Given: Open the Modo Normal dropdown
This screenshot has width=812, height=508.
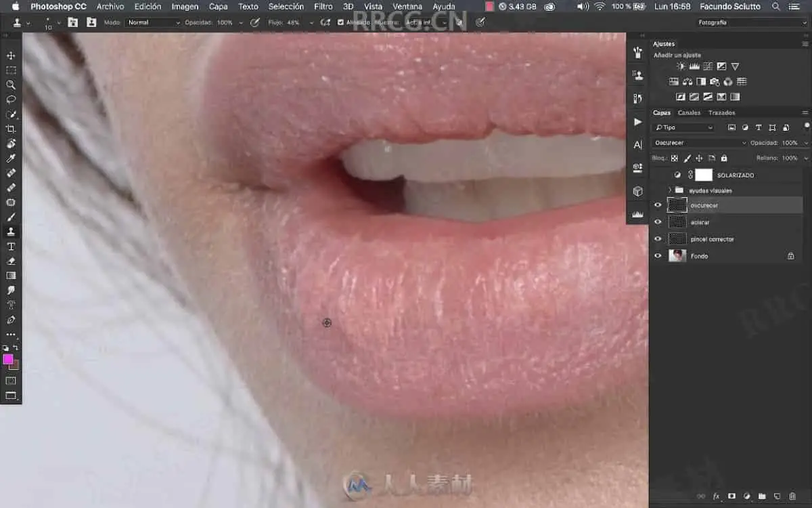Looking at the screenshot, I should point(154,22).
